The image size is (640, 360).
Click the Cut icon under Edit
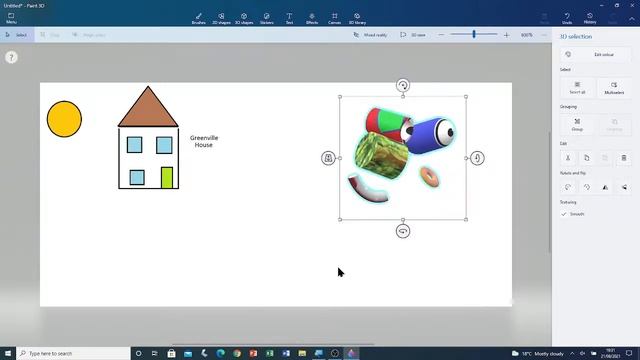coord(568,158)
